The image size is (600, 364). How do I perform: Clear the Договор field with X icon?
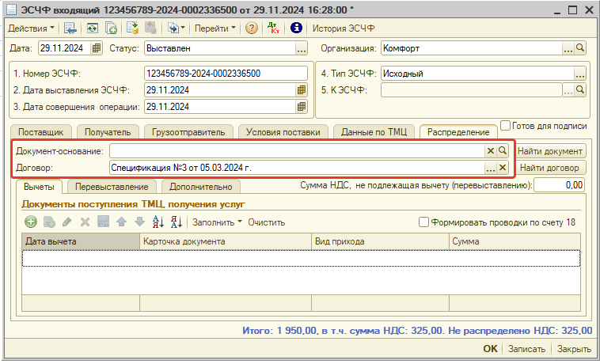coord(503,168)
